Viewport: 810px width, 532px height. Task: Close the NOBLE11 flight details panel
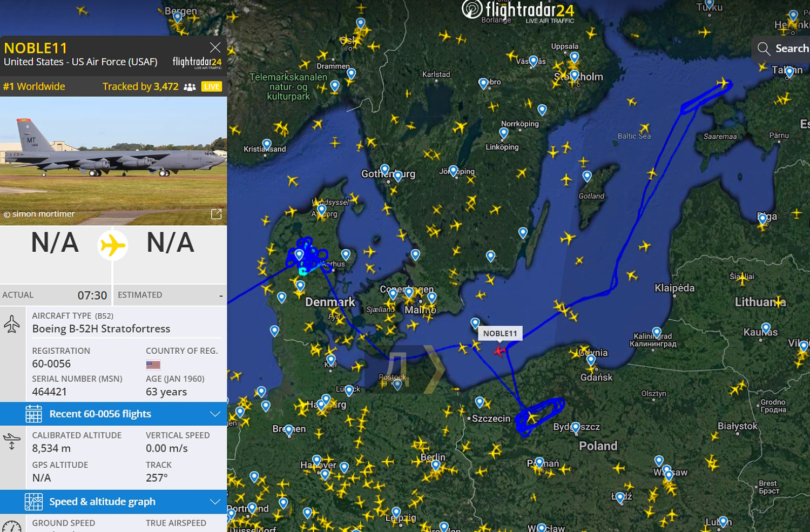(x=215, y=48)
